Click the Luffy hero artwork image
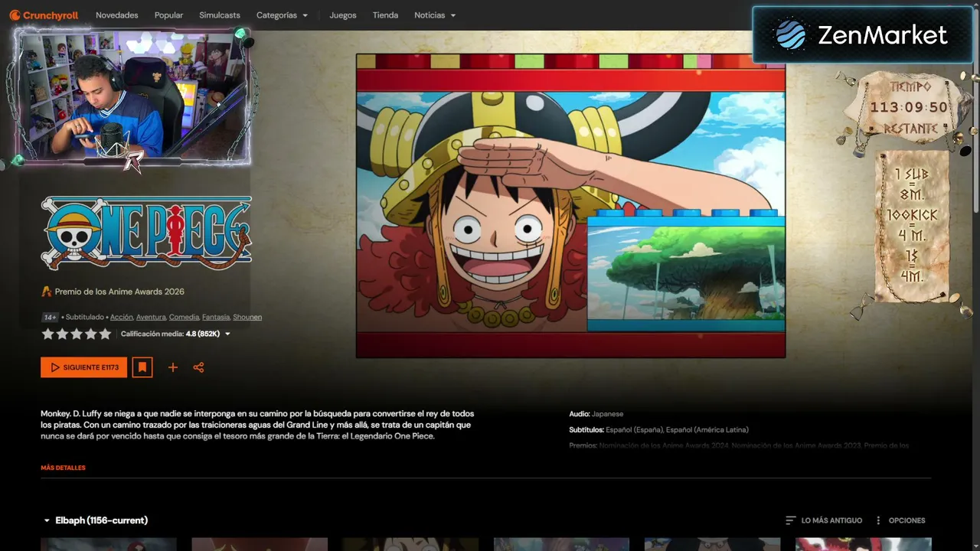980x551 pixels. [570, 205]
